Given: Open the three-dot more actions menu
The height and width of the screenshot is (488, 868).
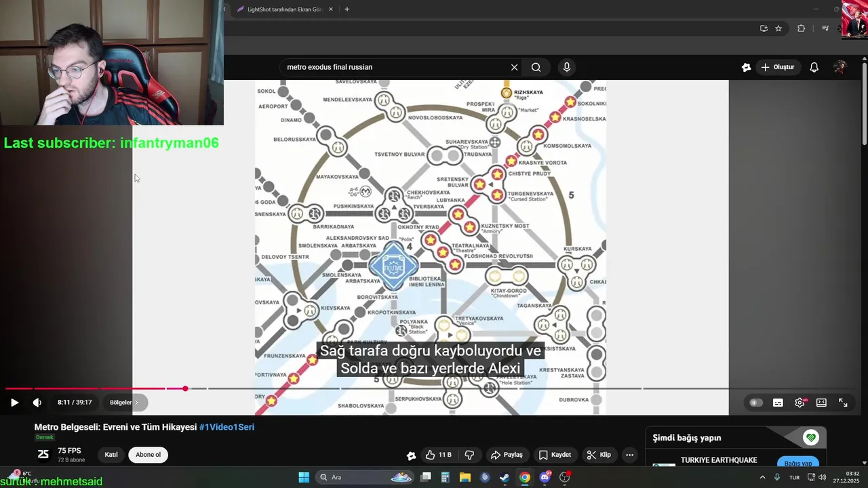Looking at the screenshot, I should tap(629, 455).
